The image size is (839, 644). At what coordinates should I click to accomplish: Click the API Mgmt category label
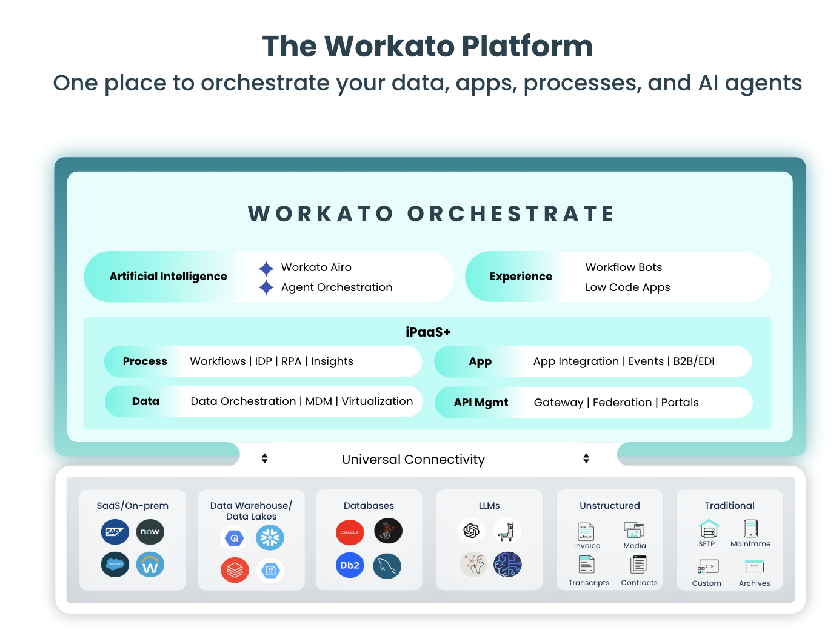(481, 403)
